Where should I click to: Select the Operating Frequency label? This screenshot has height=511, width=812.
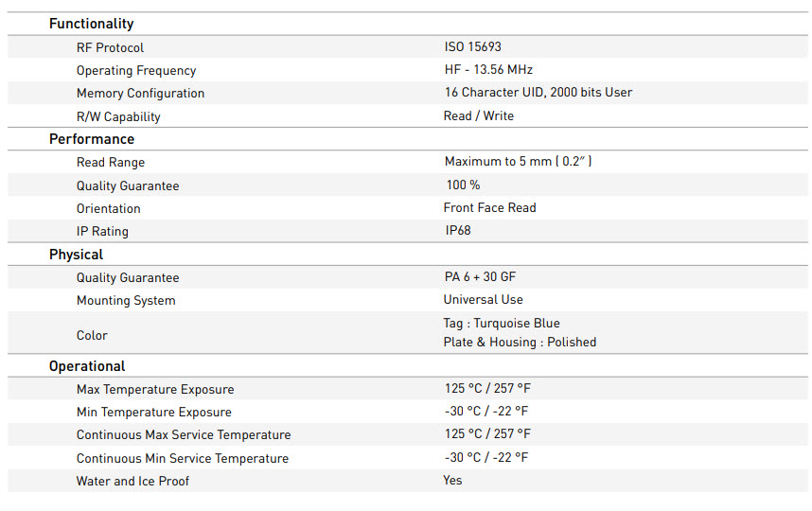(136, 70)
